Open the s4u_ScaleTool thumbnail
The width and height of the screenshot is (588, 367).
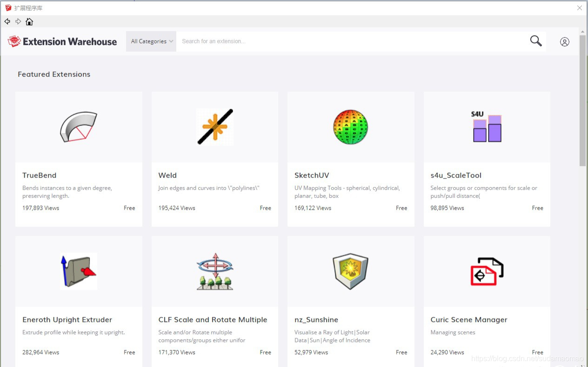(487, 127)
